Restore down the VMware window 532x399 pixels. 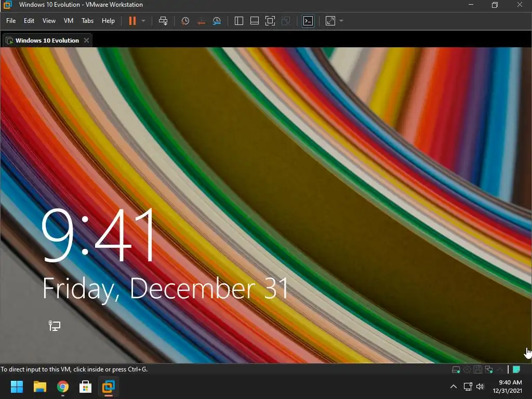pyautogui.click(x=495, y=5)
